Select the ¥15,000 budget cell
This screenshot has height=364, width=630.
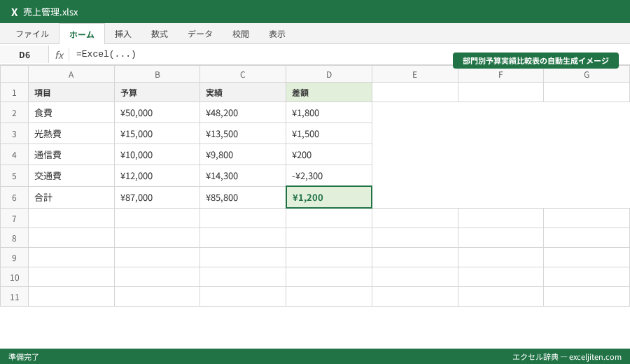coord(157,134)
